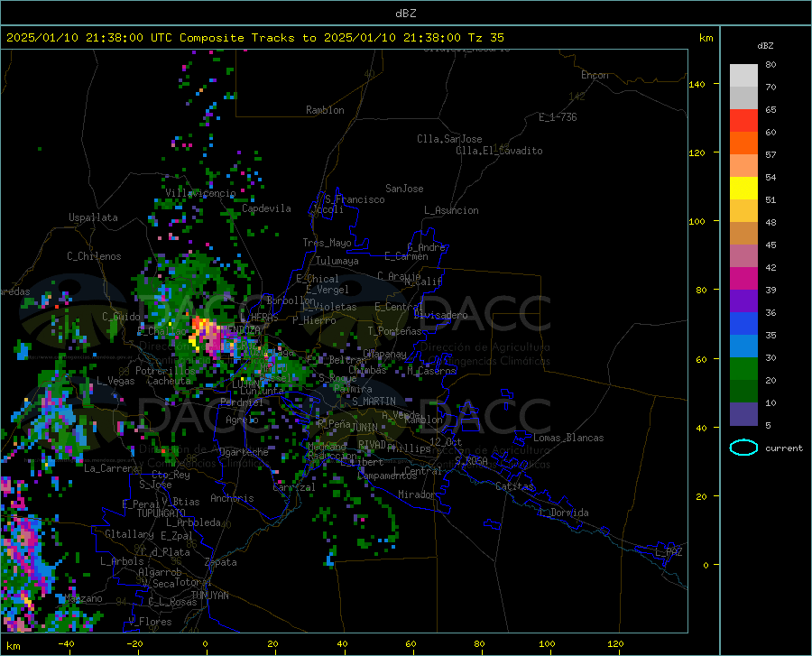The width and height of the screenshot is (812, 656).
Task: Click the 'TUNUYAN' town label
Action: click(x=209, y=596)
